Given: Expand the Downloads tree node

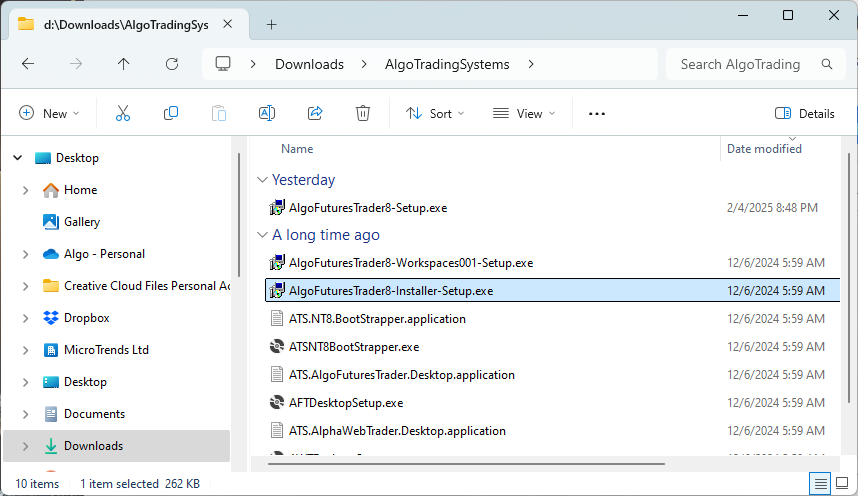Looking at the screenshot, I should (25, 446).
